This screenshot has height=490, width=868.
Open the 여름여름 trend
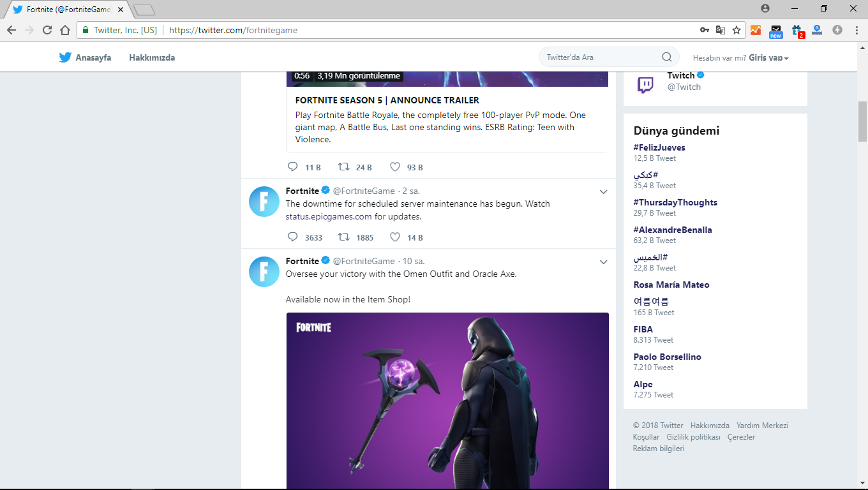(651, 301)
